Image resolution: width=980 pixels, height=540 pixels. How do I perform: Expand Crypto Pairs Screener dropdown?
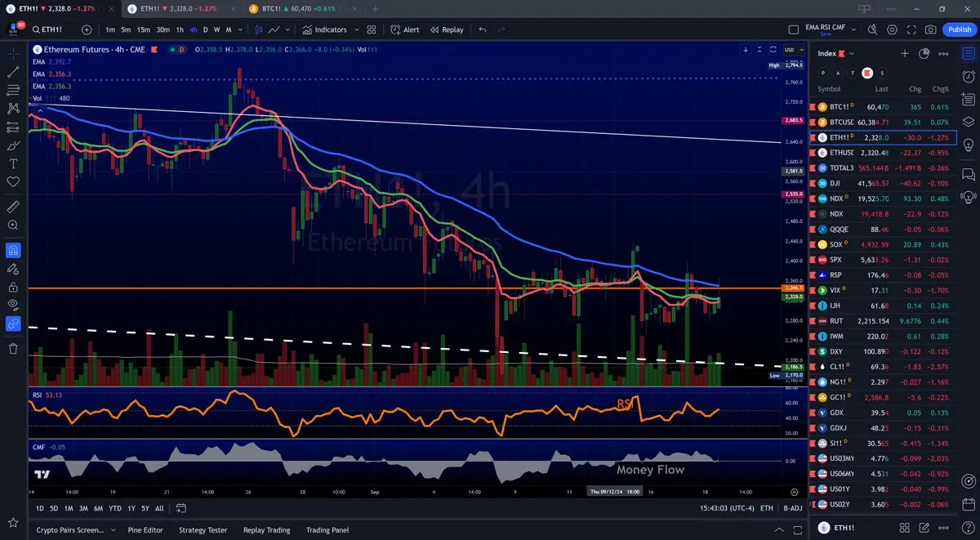click(113, 530)
